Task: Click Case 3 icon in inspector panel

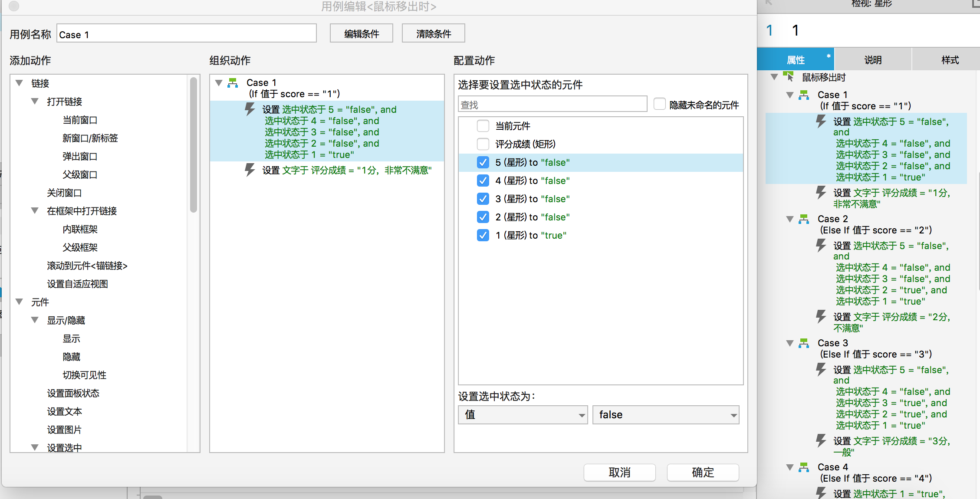Action: coord(804,343)
